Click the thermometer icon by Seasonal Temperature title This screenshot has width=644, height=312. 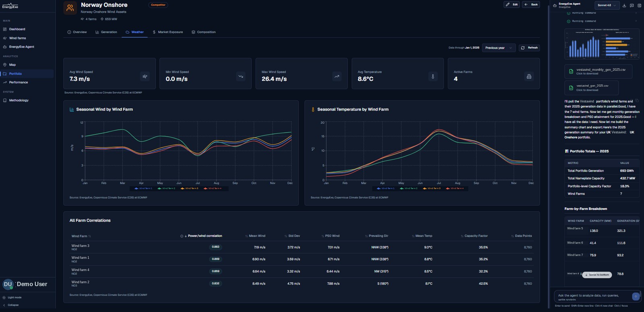point(313,109)
